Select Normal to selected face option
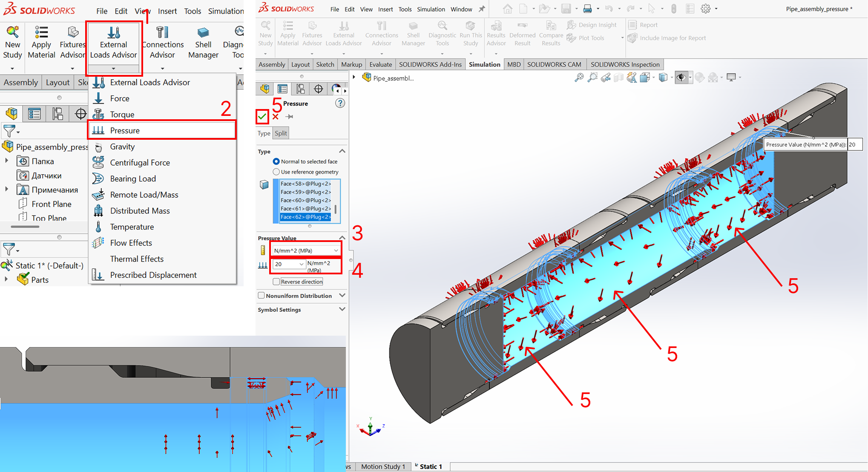868x472 pixels. pyautogui.click(x=276, y=161)
